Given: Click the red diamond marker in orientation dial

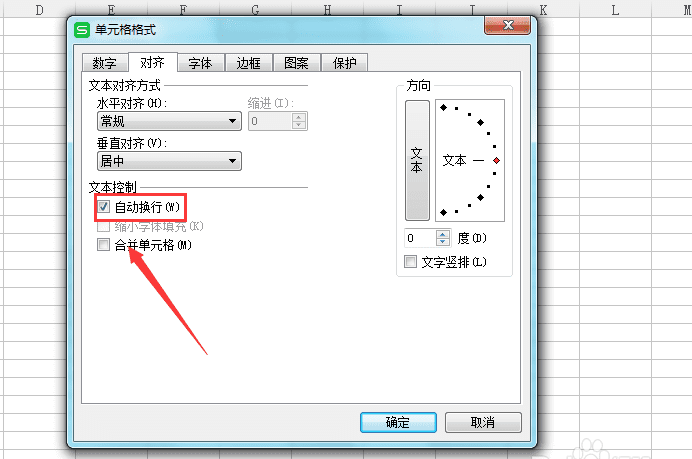Looking at the screenshot, I should tap(496, 161).
